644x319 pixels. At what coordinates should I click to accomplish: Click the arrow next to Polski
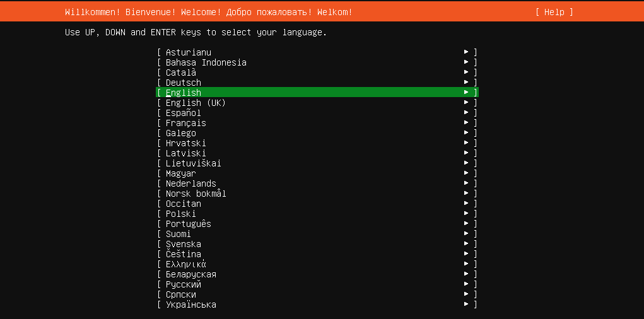pyautogui.click(x=466, y=214)
